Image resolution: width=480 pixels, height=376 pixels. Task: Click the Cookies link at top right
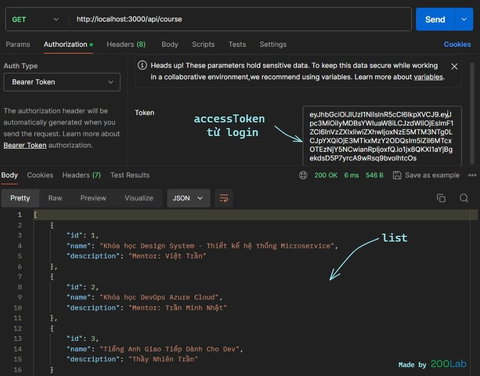click(457, 44)
